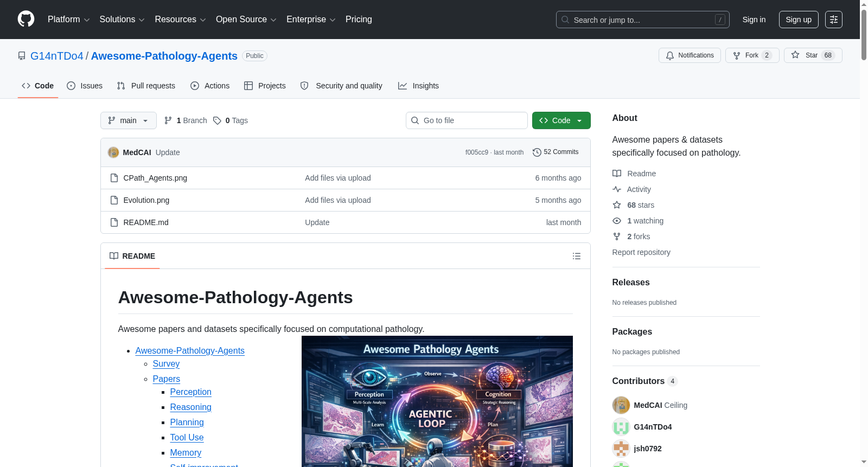This screenshot has height=467, width=868.
Task: Open the Pricing page
Action: coord(359,20)
